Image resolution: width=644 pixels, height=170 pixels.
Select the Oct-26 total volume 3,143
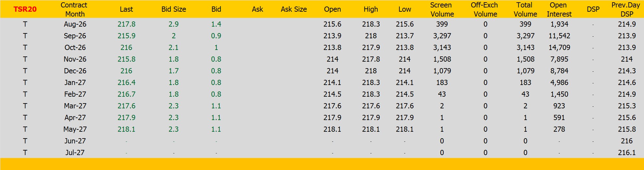pos(525,48)
